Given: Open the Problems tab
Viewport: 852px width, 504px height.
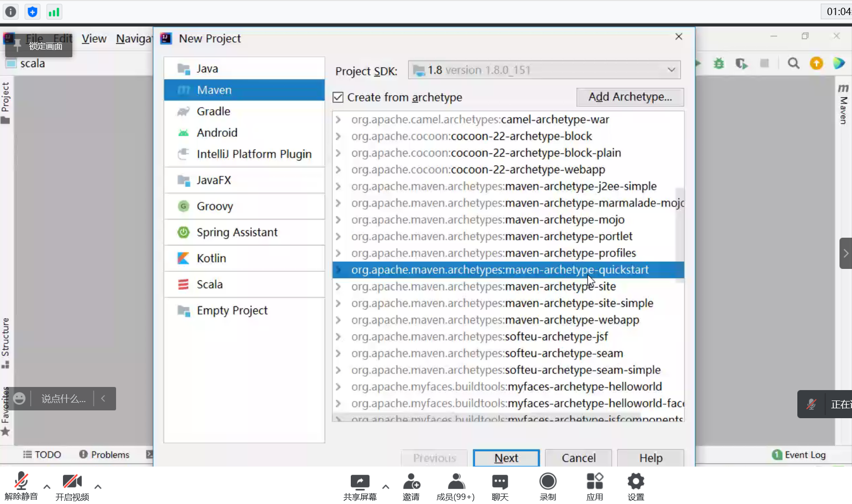Looking at the screenshot, I should (x=104, y=455).
